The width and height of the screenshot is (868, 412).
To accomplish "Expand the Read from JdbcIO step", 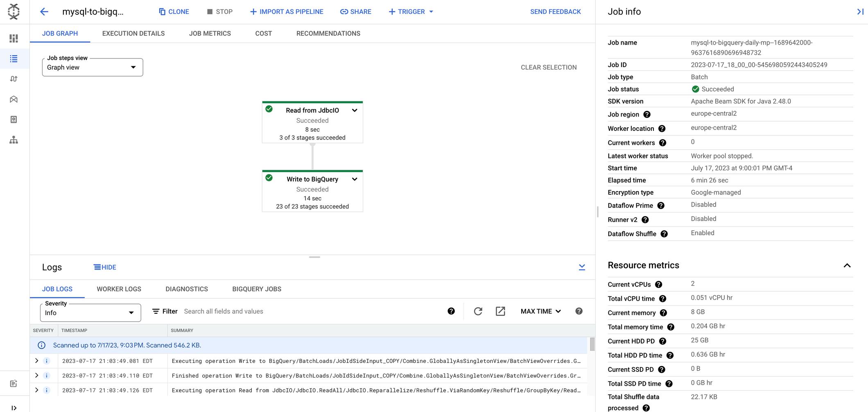I will [x=355, y=110].
